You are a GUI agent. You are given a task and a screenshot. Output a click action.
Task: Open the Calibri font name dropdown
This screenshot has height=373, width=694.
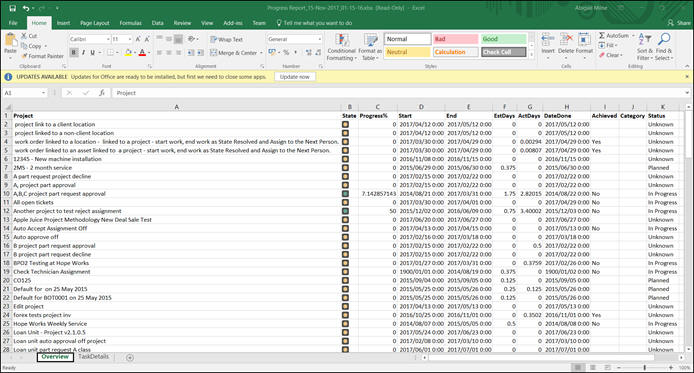point(108,39)
